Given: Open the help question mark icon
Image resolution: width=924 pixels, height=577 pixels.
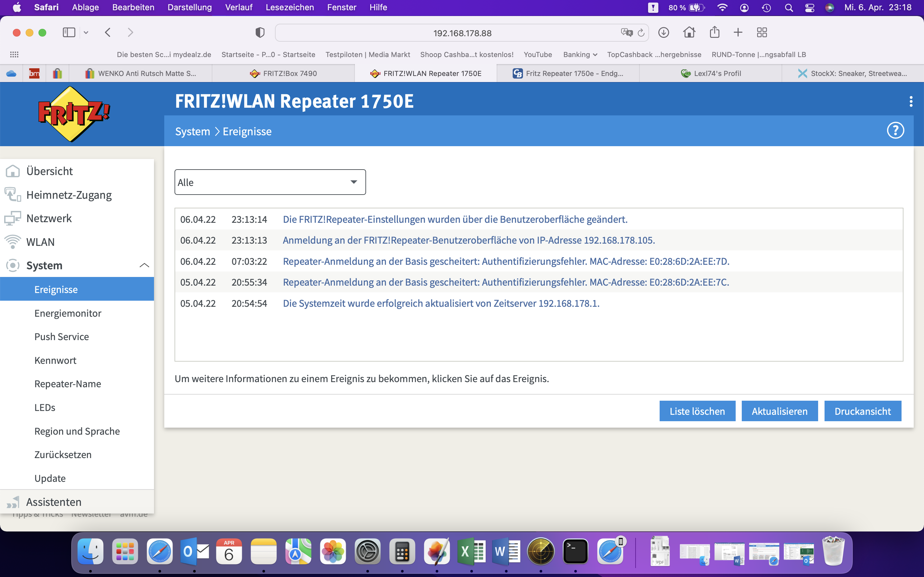Looking at the screenshot, I should click(895, 131).
